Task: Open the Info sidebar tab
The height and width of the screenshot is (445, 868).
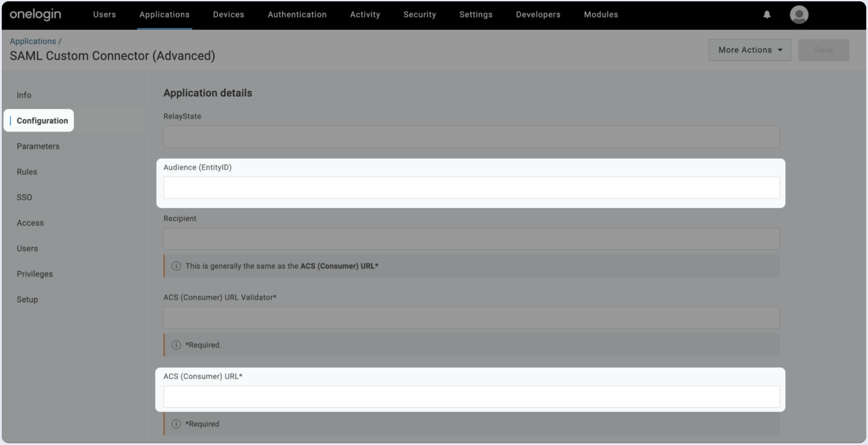Action: [24, 95]
